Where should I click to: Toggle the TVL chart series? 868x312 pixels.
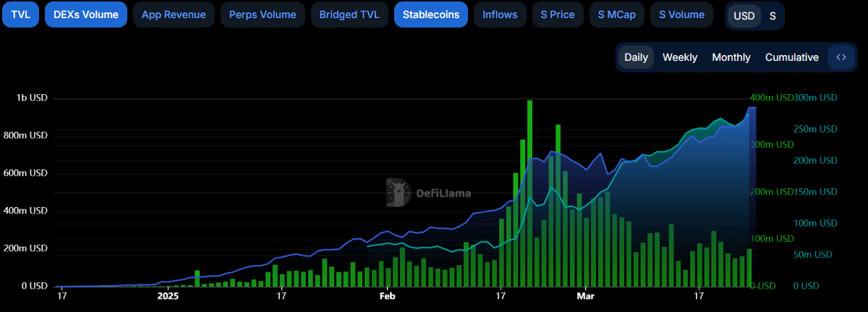(20, 14)
